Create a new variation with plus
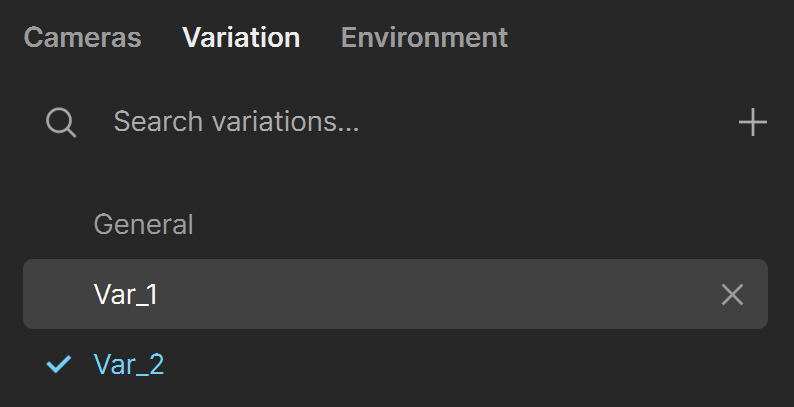 [752, 122]
